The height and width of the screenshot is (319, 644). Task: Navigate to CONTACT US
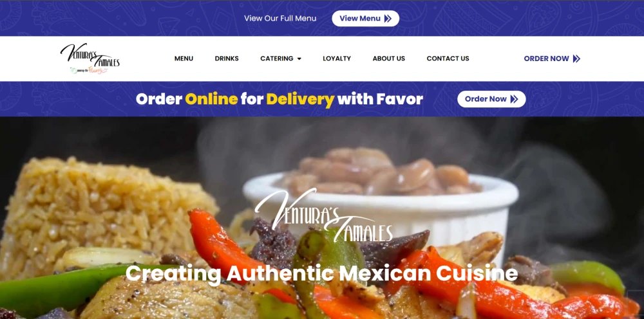448,59
